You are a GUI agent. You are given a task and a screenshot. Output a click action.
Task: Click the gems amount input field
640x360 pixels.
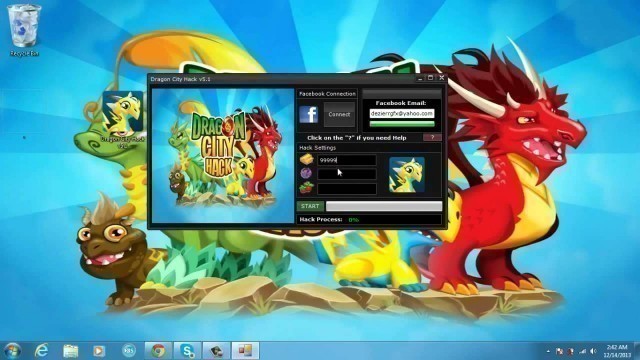coord(347,174)
